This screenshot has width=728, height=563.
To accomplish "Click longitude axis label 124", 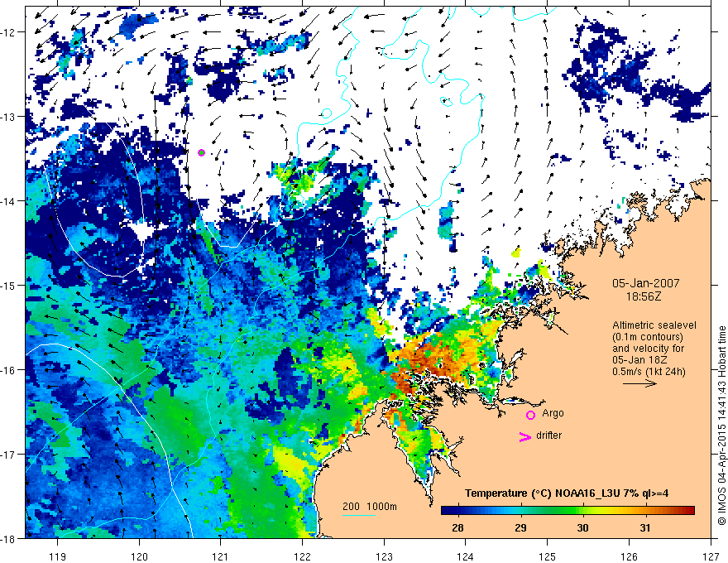I will tap(466, 556).
